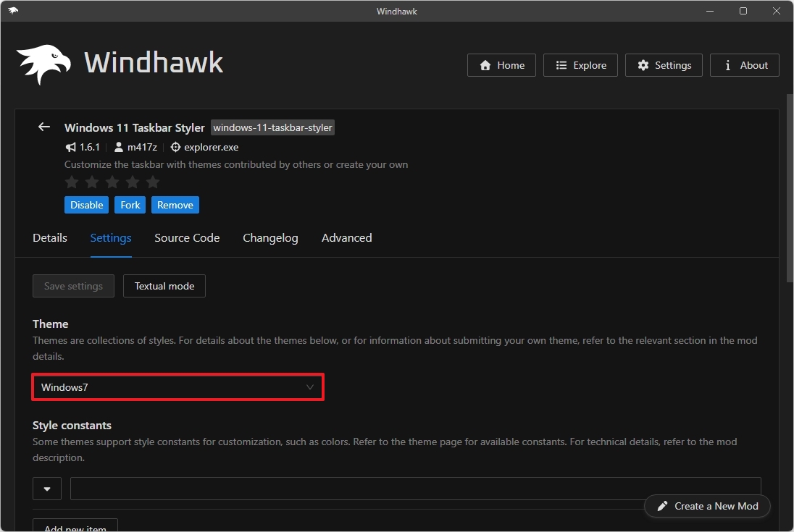
Task: Click Add new item
Action: (75, 528)
